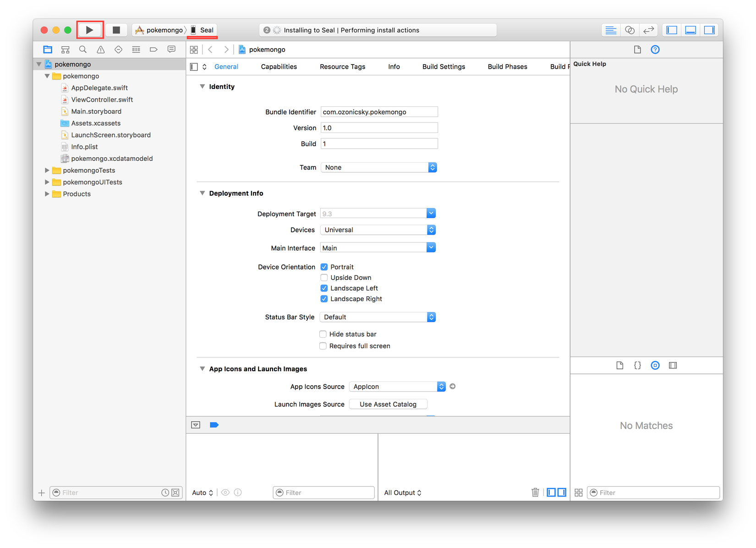756x548 pixels.
Task: Check Requires full screen
Action: point(323,346)
